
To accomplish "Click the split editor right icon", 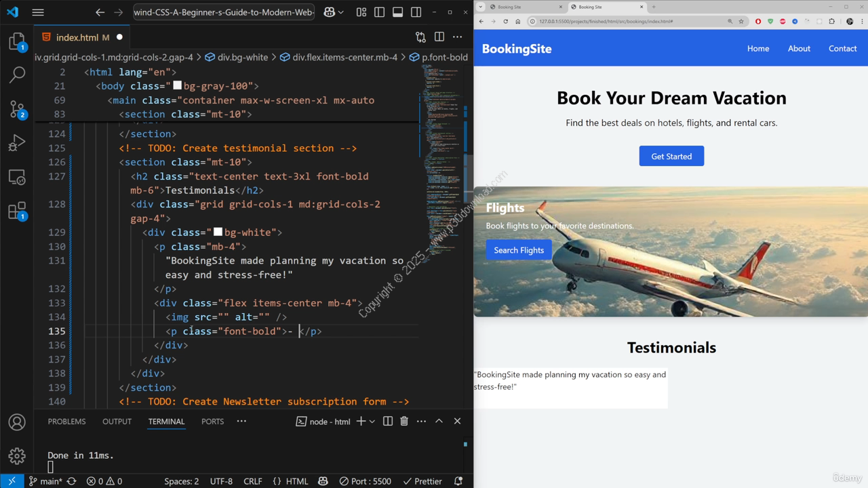I will [439, 37].
